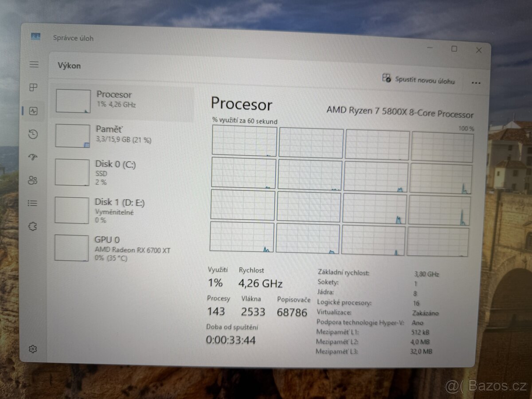Open Task Manager settings gear
Viewport: 532px width, 399px height.
pos(33,349)
